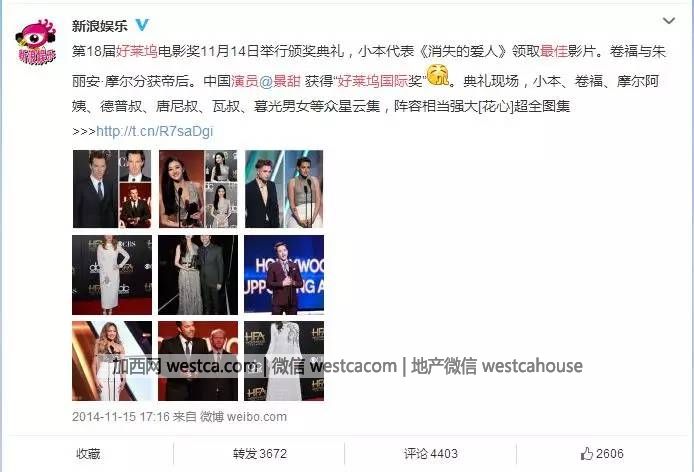The image size is (694, 472).
Task: Click the 收藏 favorite button
Action: coord(88,454)
